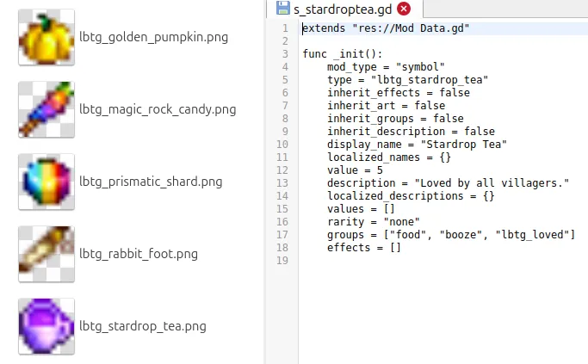Click line number 17 in the gutter

(x=282, y=235)
